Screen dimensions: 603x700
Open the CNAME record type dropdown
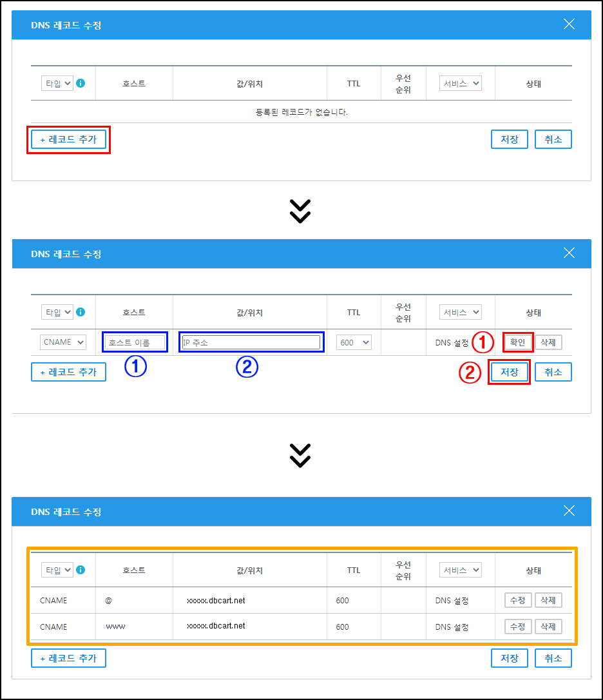63,342
